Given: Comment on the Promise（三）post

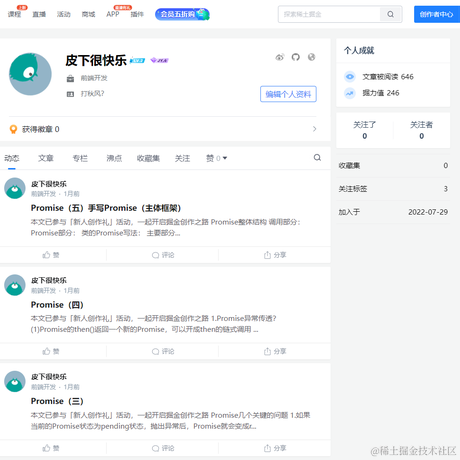Looking at the screenshot, I should point(163,448).
